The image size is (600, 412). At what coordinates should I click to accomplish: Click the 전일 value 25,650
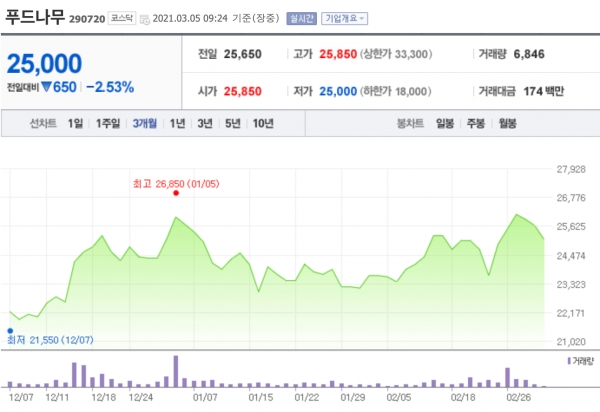(x=243, y=54)
